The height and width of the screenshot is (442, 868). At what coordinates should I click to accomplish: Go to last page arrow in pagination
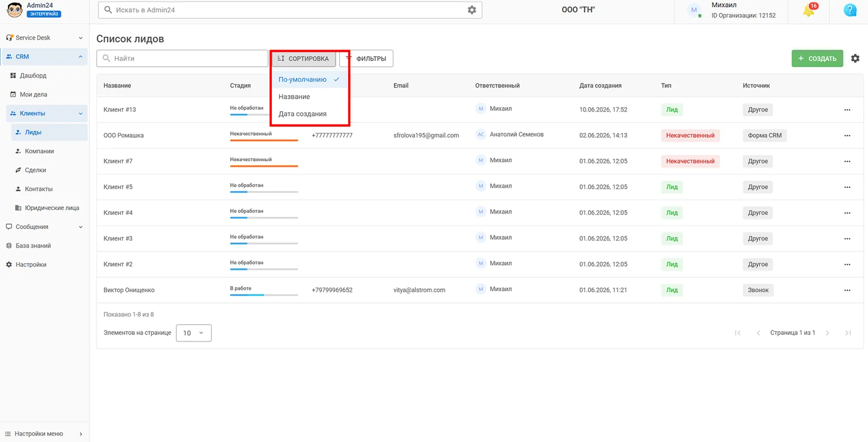coord(848,333)
